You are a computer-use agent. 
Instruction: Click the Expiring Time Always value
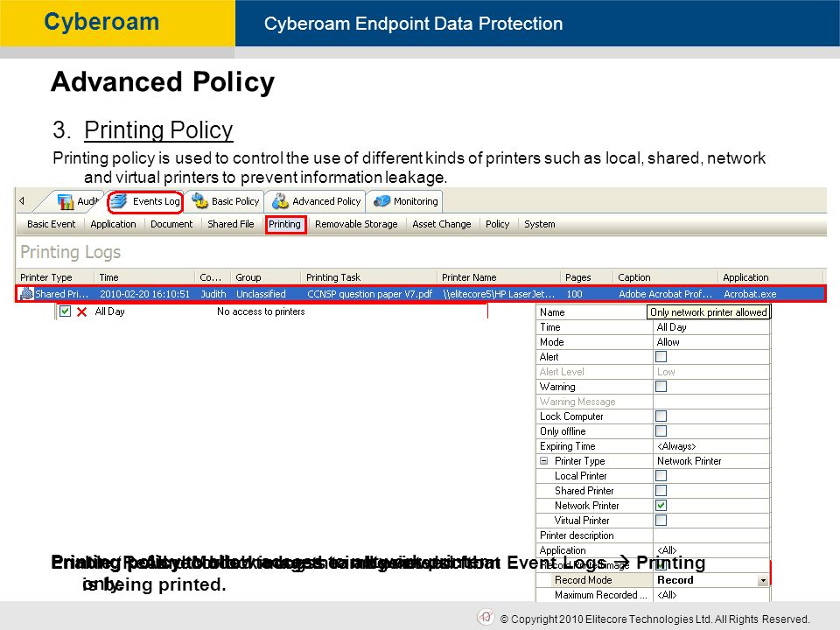[x=711, y=446]
